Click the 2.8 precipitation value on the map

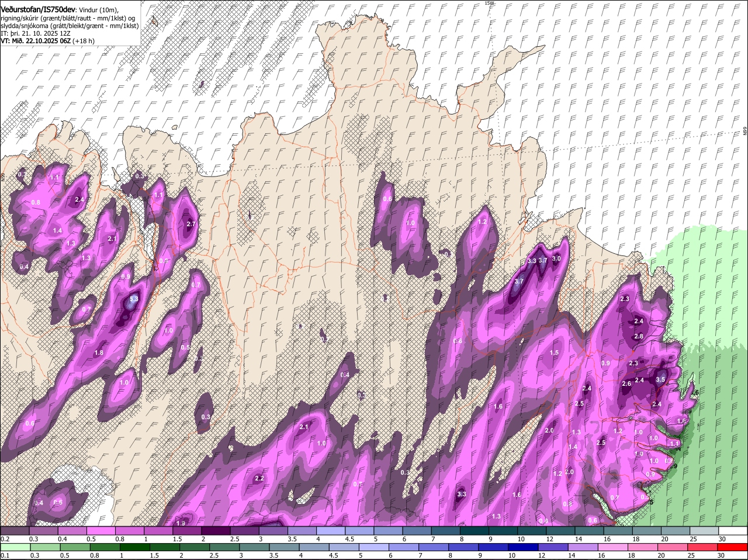(639, 336)
